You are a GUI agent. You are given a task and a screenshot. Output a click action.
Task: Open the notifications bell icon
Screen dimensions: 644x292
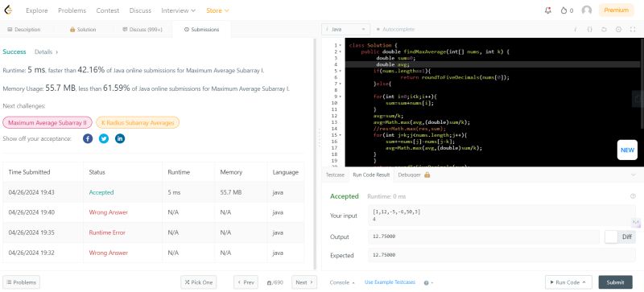tap(548, 10)
